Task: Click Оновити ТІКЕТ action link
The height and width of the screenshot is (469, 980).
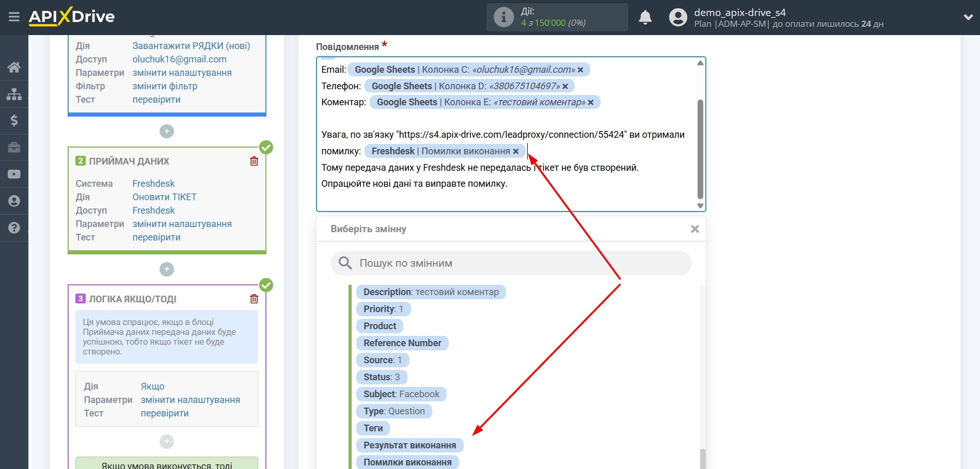Action: click(164, 197)
